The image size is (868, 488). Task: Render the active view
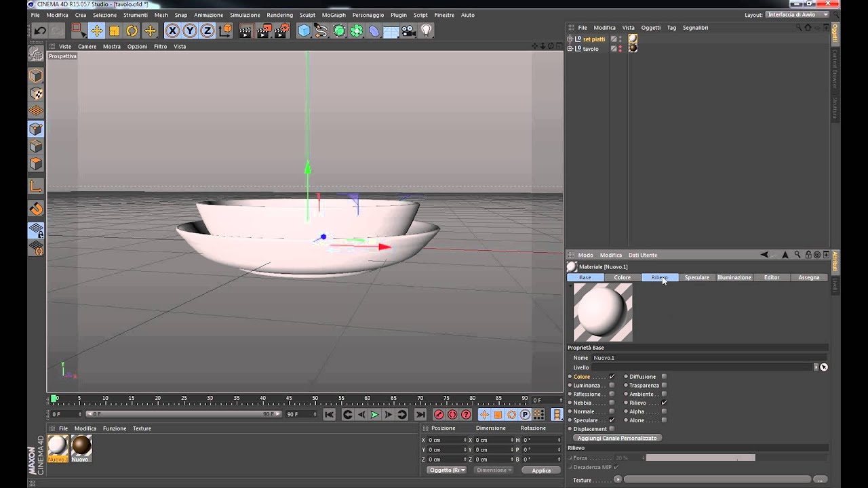pyautogui.click(x=246, y=30)
